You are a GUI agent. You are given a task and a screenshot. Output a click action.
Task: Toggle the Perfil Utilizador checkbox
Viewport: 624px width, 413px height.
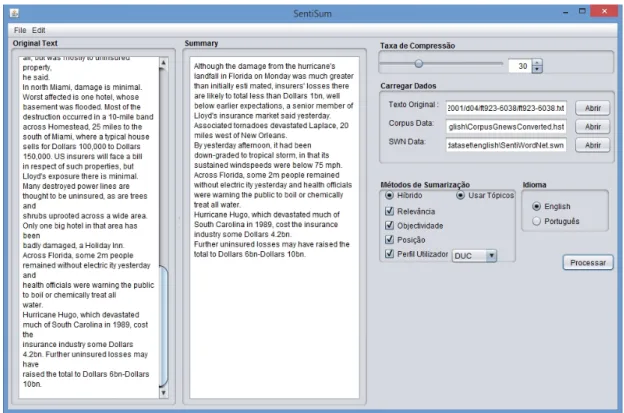click(390, 254)
